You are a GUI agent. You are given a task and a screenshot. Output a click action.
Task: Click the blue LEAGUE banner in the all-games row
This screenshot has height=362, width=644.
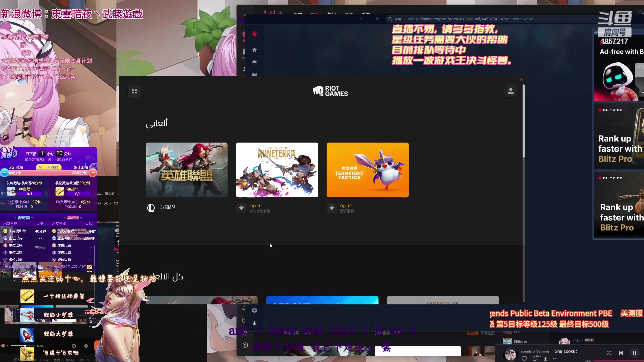(x=322, y=300)
